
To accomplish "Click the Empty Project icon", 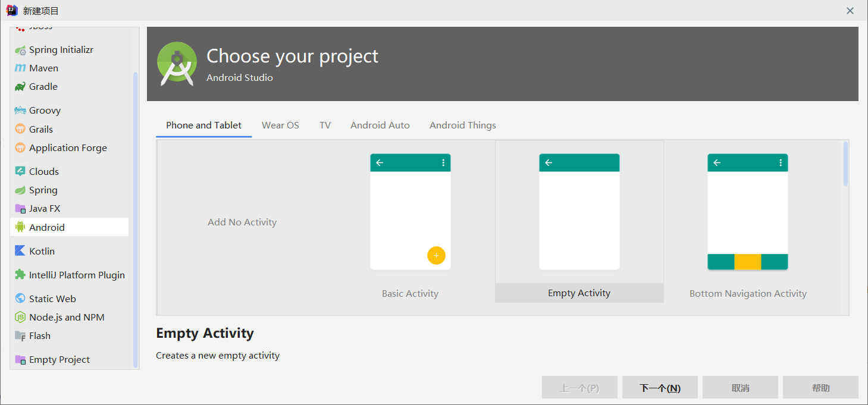I will click(20, 360).
